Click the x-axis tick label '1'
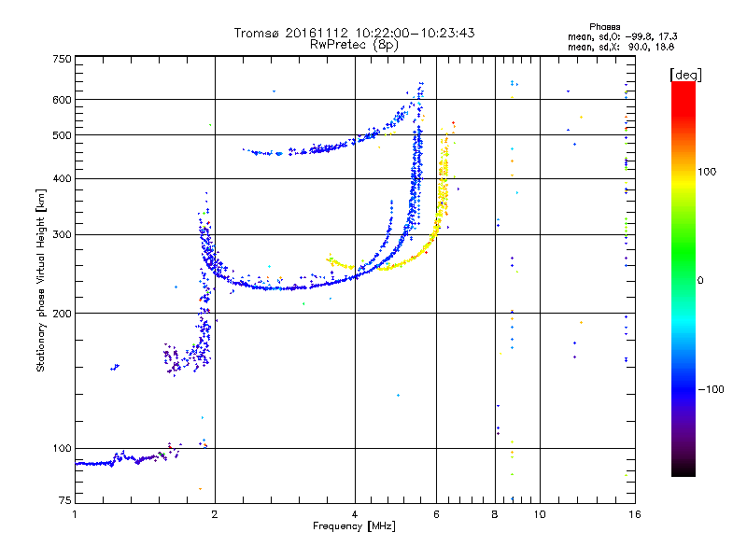 (75, 514)
